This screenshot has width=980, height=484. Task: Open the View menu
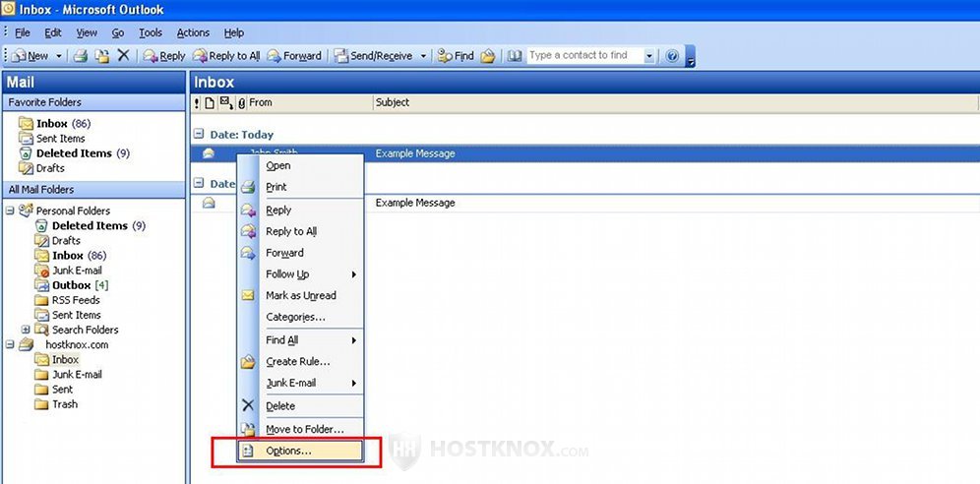87,33
